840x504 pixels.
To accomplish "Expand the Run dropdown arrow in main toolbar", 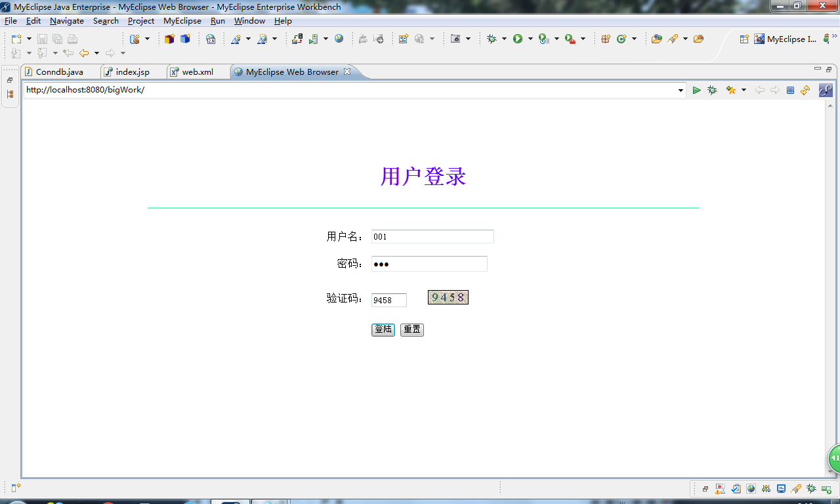I will coord(530,39).
